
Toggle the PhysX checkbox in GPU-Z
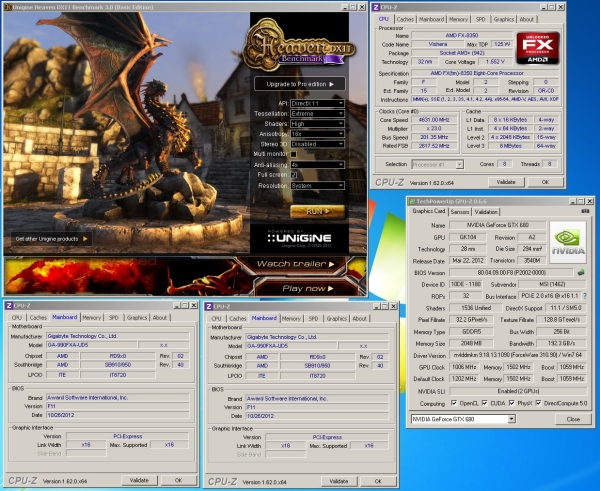click(x=512, y=403)
